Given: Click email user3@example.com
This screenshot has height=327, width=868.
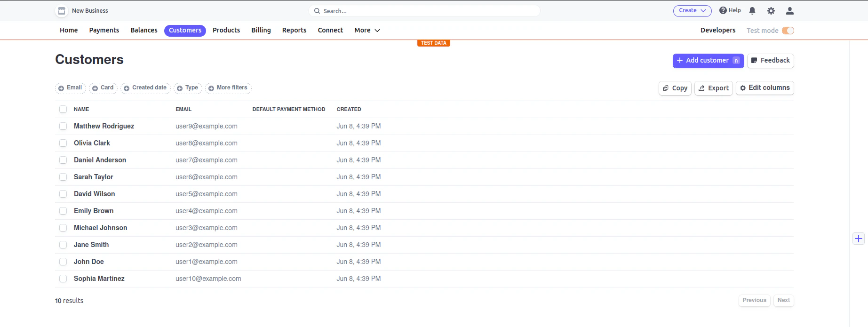Looking at the screenshot, I should point(207,228).
